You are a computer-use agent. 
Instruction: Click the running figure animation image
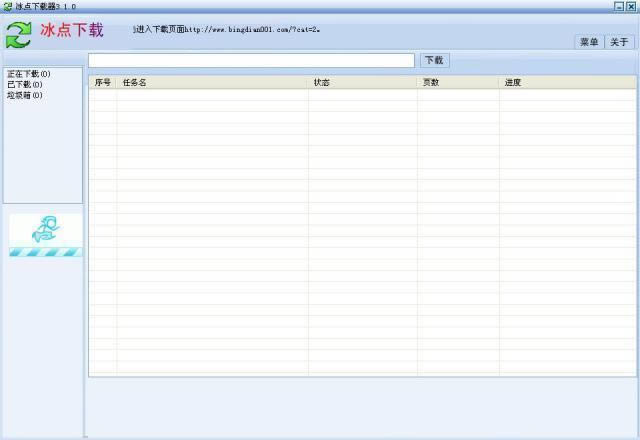[x=46, y=229]
